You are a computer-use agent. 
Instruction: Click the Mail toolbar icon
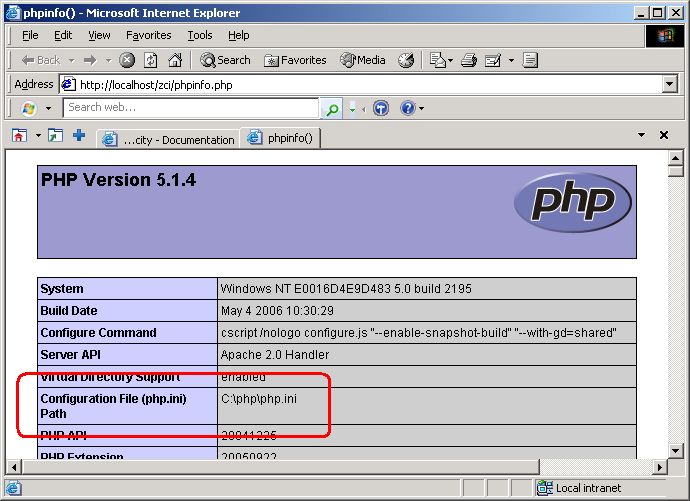(437, 60)
